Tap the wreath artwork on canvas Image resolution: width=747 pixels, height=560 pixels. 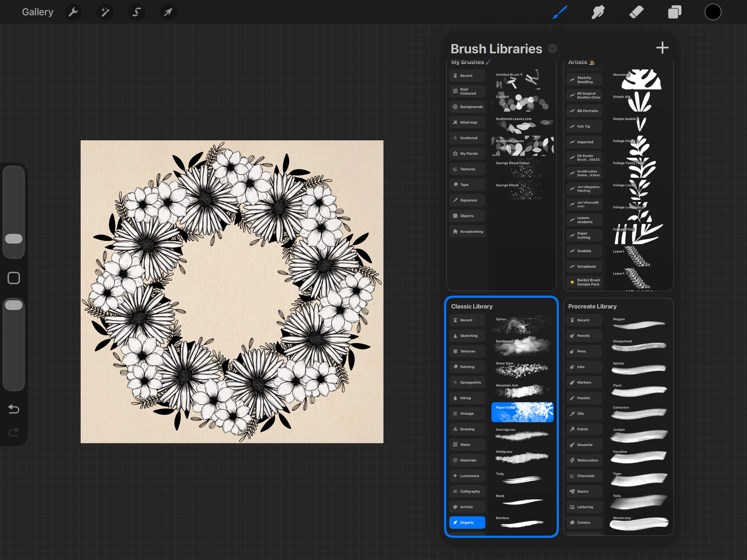(232, 291)
